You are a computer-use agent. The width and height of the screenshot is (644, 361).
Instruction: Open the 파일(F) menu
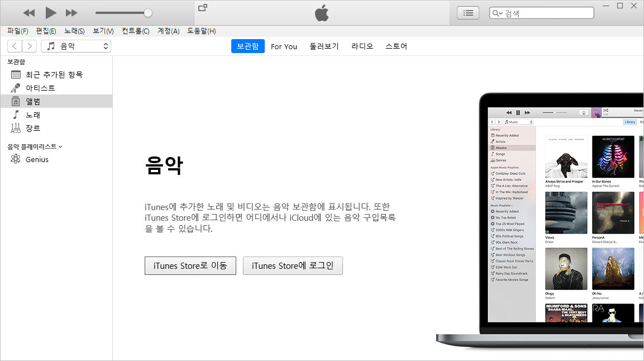[18, 31]
